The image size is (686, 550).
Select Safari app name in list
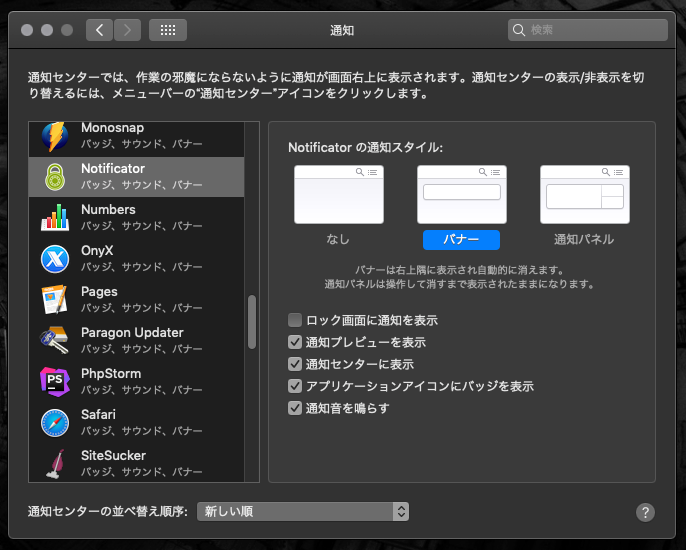pos(98,414)
